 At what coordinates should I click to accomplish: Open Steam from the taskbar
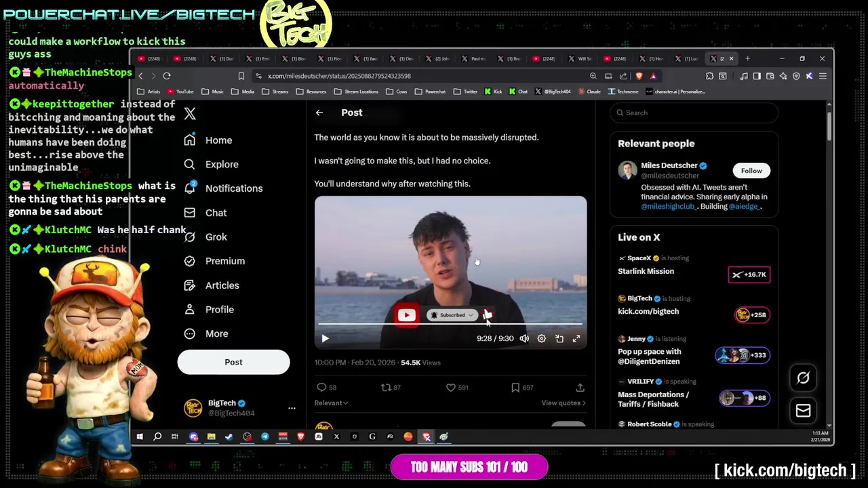(x=229, y=437)
